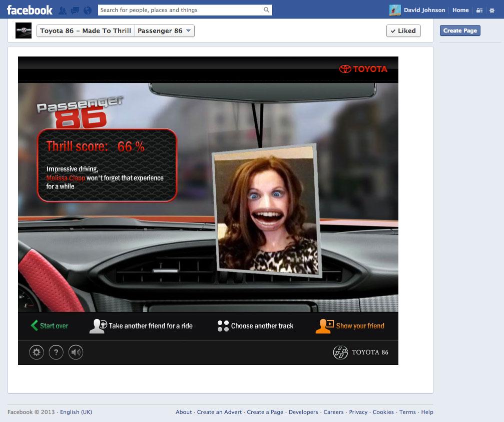
Task: Click the green Start over arrow icon
Action: point(34,325)
